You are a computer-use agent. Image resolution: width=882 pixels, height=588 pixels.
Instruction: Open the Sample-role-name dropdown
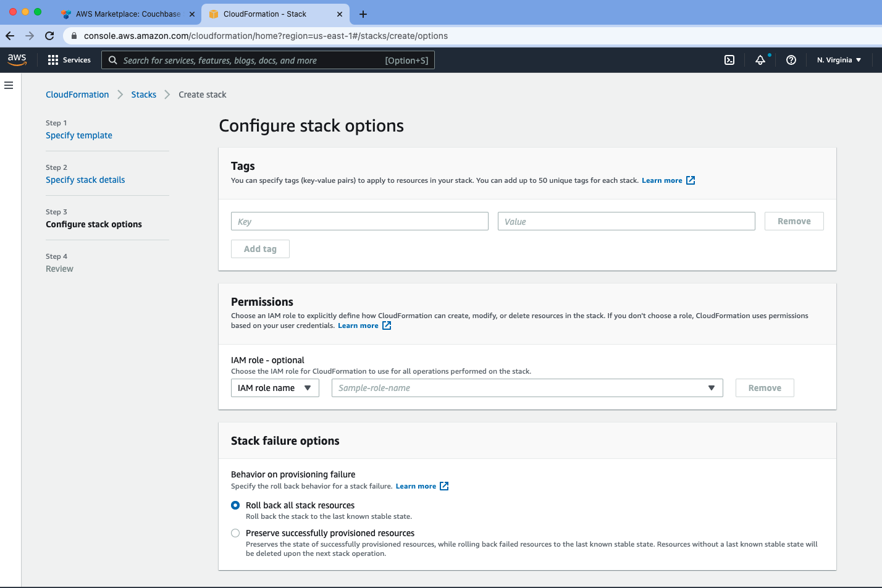pyautogui.click(x=526, y=388)
